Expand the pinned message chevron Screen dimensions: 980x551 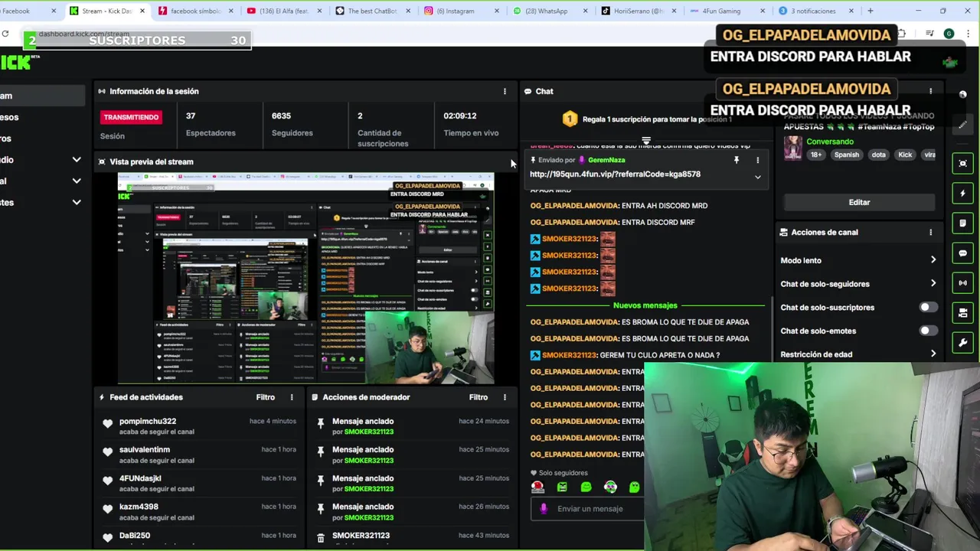click(x=758, y=177)
